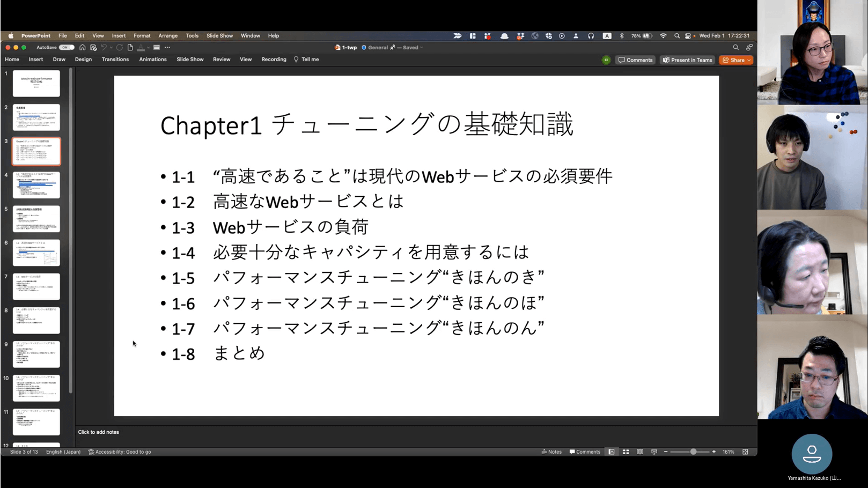The image size is (868, 489).
Task: Toggle the AutoSave switch off
Action: click(x=67, y=47)
